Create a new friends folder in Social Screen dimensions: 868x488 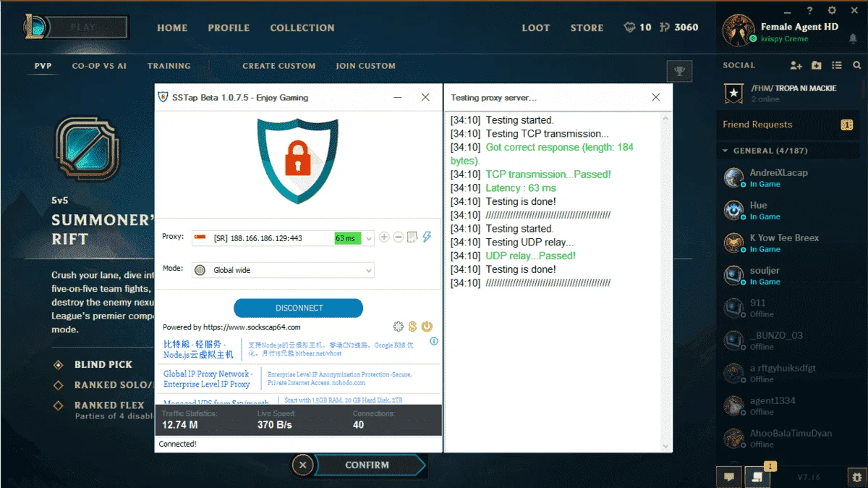(x=817, y=65)
